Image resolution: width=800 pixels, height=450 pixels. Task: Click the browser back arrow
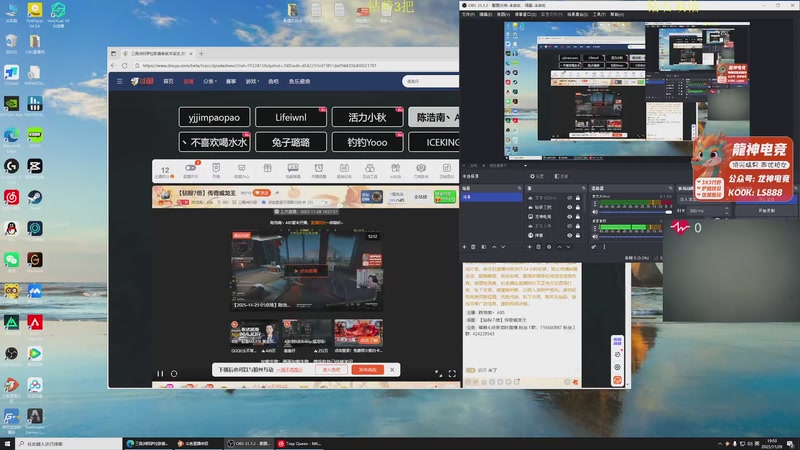coord(113,65)
